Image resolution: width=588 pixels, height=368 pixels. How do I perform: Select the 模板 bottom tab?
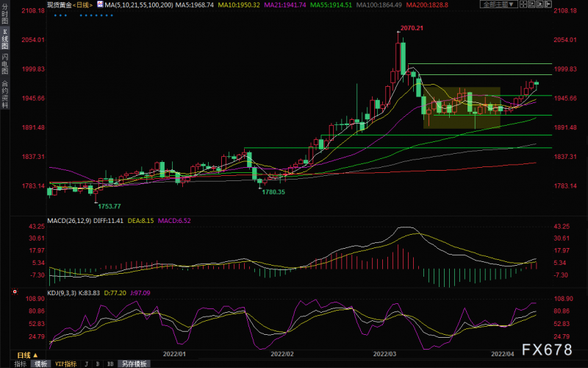tap(41, 364)
